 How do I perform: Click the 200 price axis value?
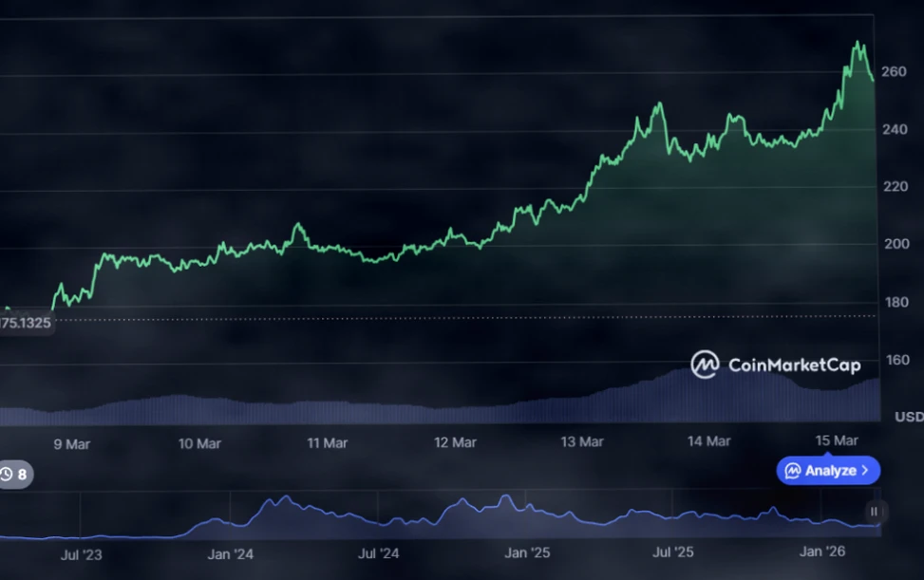896,244
